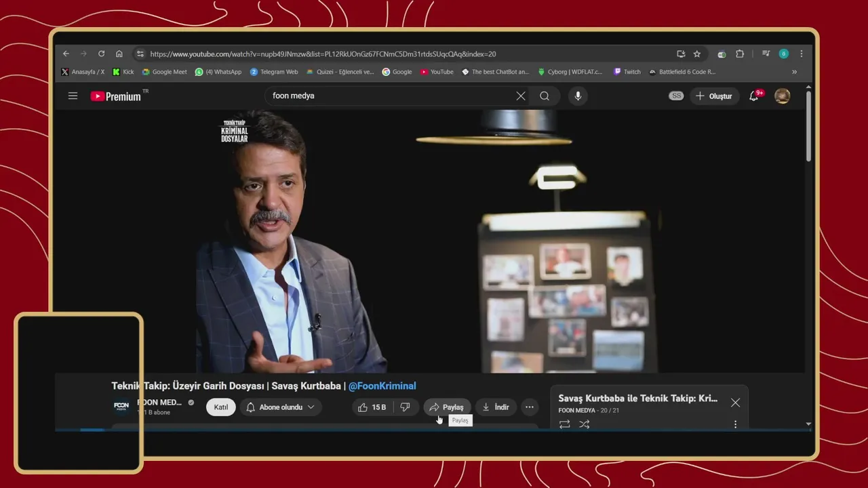Open Cyborg WDFLAT bookmark
Screen dimensions: 868x488
[570, 72]
